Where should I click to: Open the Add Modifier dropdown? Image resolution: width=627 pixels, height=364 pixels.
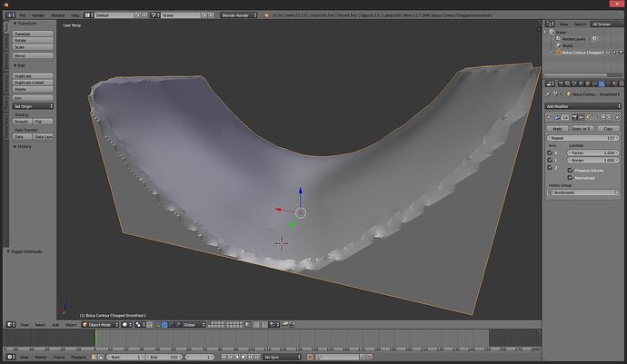click(x=582, y=106)
